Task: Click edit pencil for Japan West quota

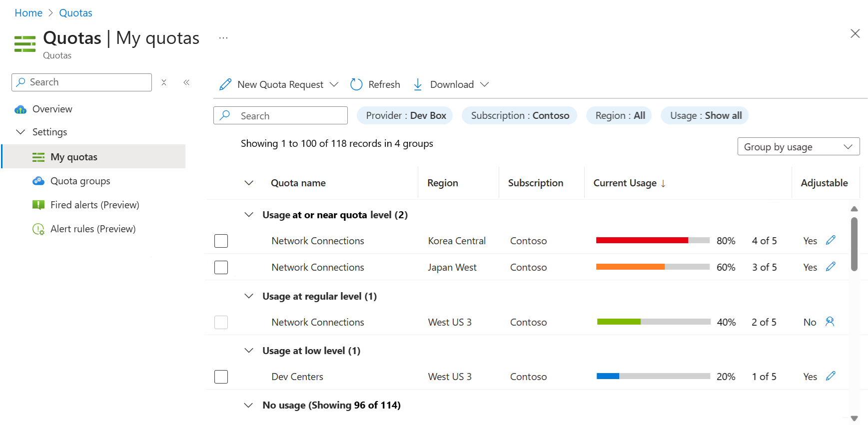Action: coord(831,267)
